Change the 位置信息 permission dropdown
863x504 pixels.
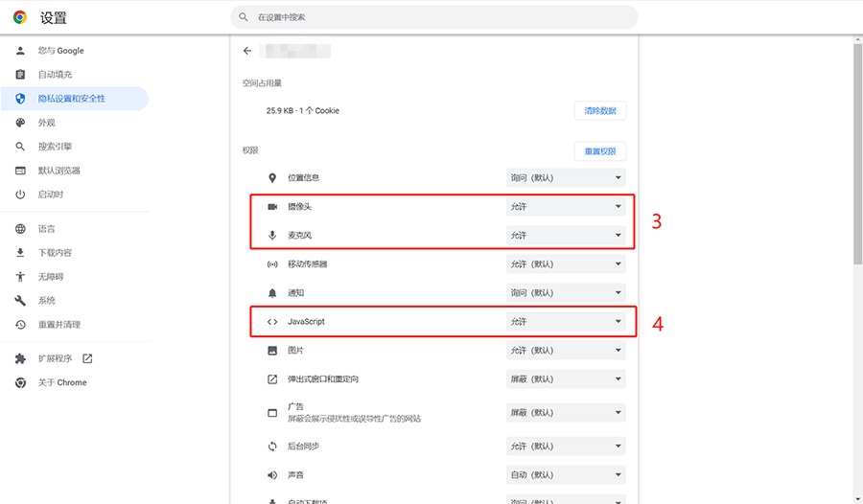pyautogui.click(x=566, y=178)
